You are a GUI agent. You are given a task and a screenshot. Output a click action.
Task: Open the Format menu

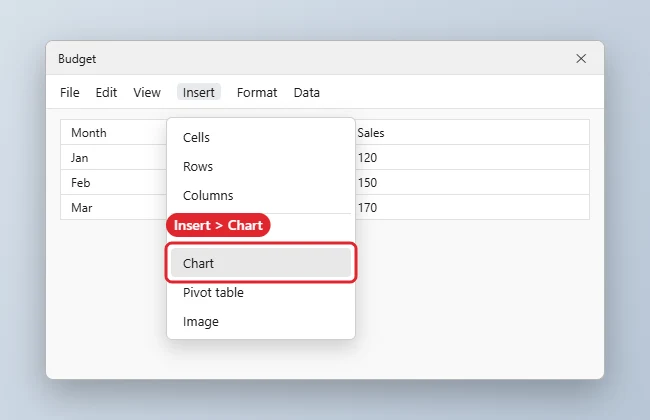click(257, 92)
